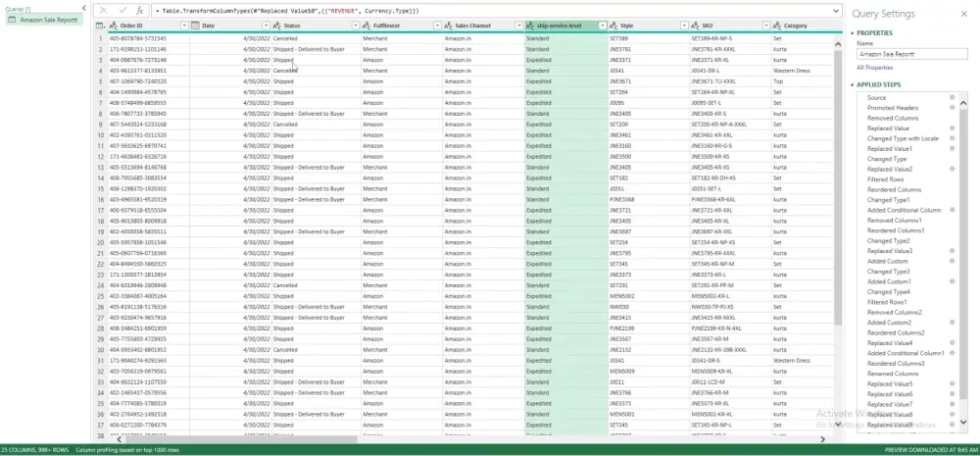The width and height of the screenshot is (980, 456).
Task: Collapse the APPLIED STEPS section
Action: coord(852,85)
